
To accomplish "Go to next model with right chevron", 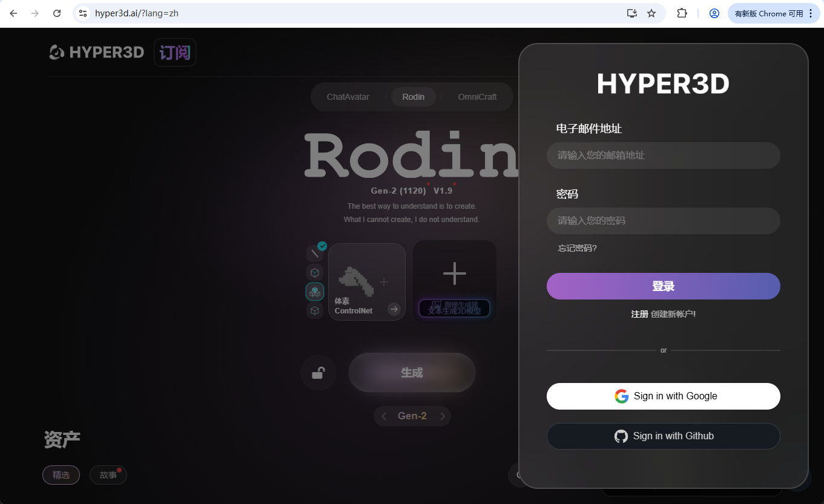I will [443, 416].
